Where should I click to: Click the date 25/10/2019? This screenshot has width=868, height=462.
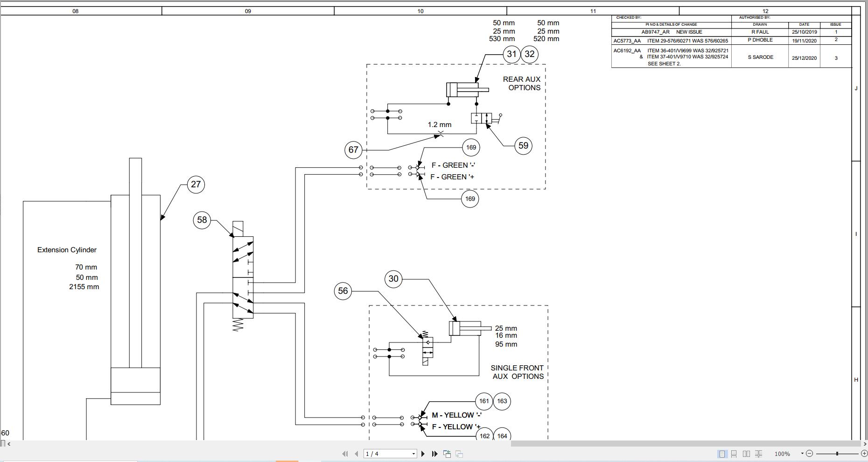point(805,32)
